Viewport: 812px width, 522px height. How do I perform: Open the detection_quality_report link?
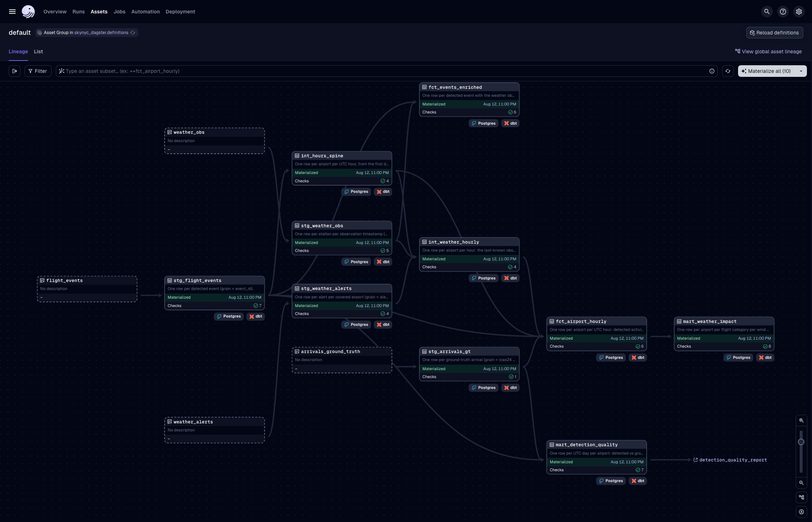(x=733, y=460)
